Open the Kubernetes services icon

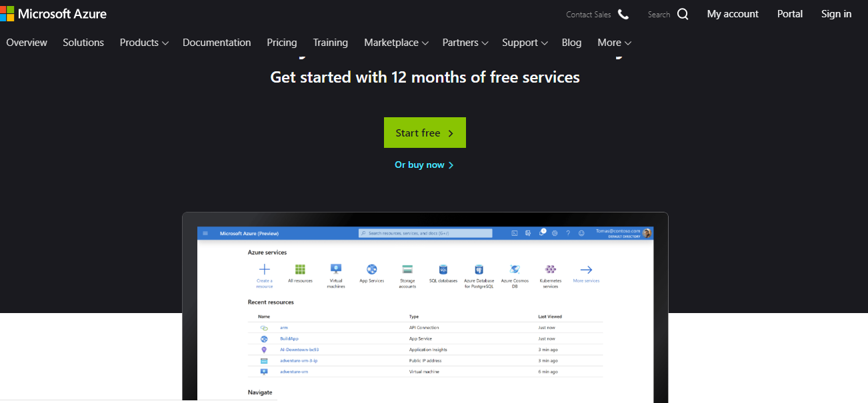(551, 269)
